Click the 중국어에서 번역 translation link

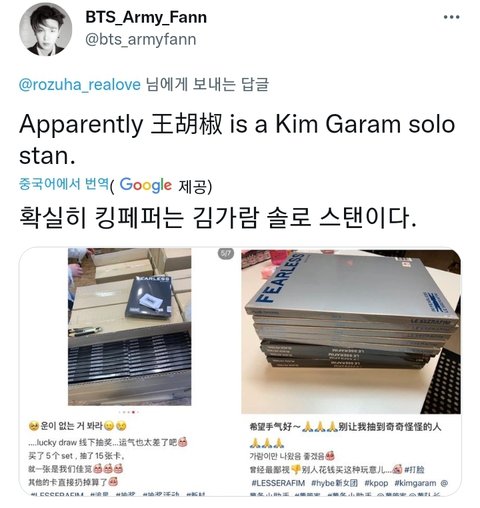[64, 184]
